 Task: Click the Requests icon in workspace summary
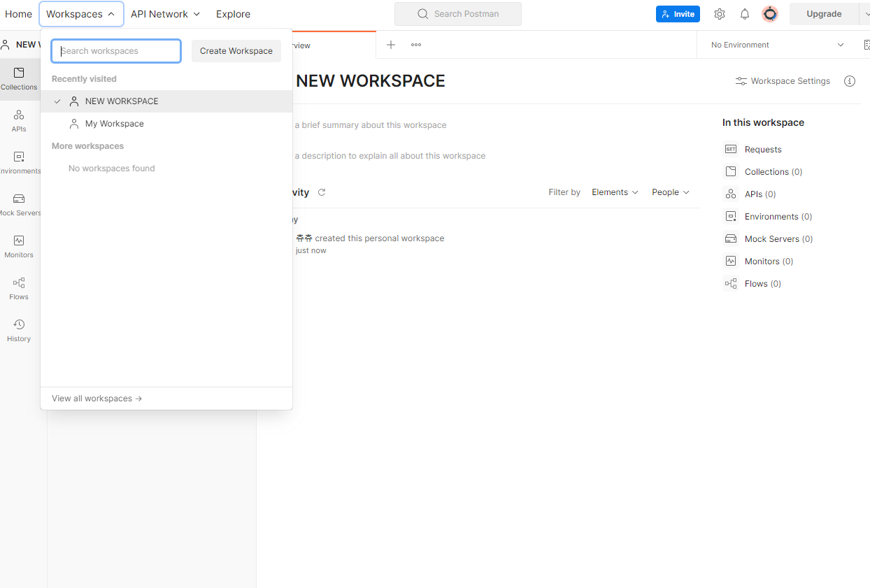coord(731,149)
